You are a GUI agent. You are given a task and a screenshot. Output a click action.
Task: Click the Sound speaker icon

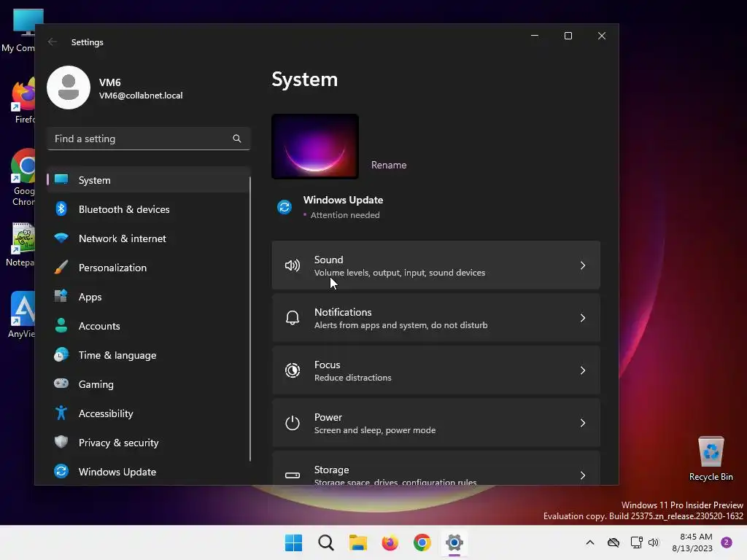292,265
